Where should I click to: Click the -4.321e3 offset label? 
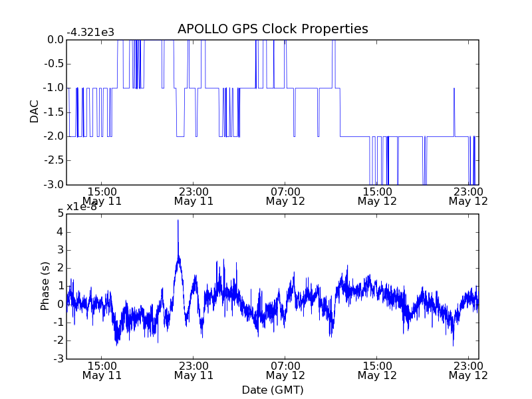tap(90, 33)
